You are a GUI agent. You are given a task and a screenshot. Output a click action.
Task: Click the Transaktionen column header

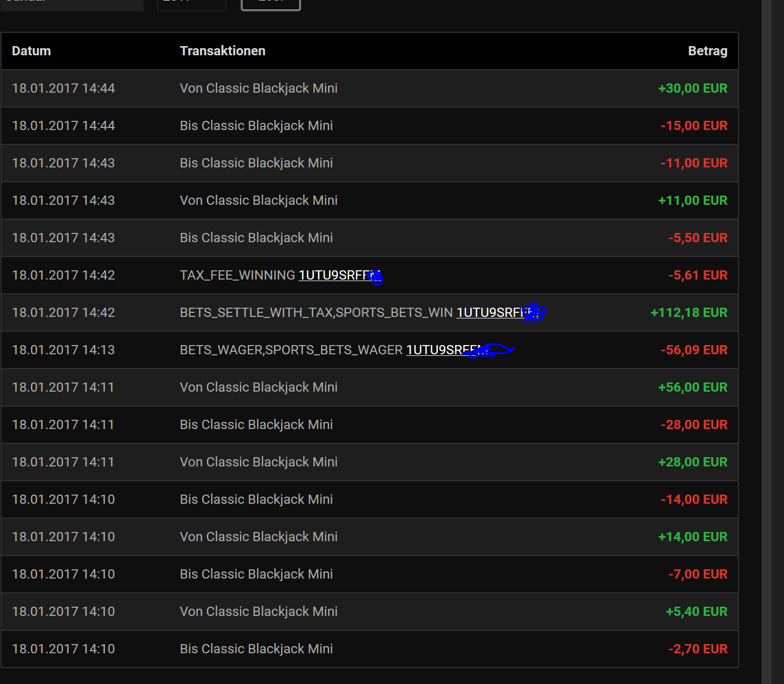point(223,51)
